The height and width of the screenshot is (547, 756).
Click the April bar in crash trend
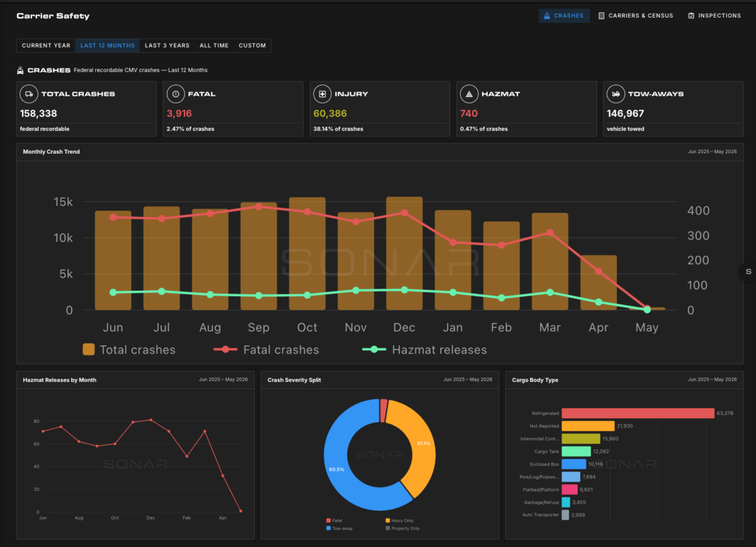click(x=598, y=282)
